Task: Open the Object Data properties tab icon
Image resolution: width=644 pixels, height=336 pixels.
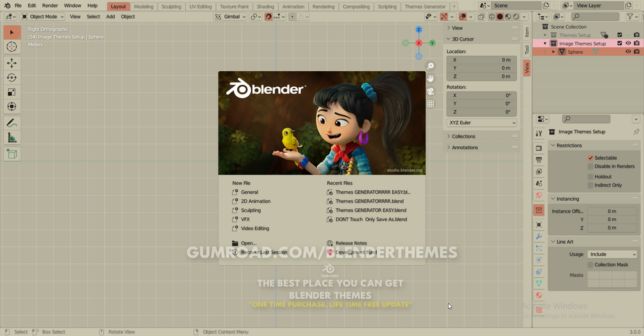Action: pos(539,283)
